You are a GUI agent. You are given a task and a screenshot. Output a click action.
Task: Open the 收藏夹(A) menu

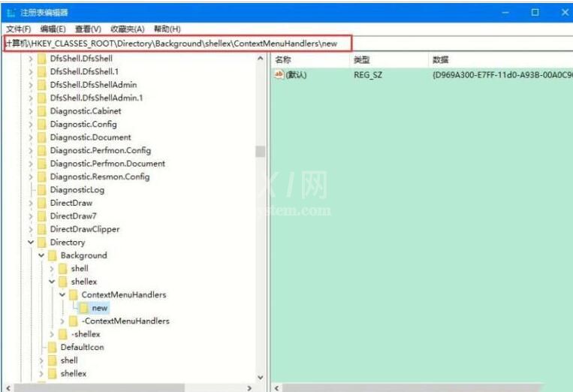[128, 29]
